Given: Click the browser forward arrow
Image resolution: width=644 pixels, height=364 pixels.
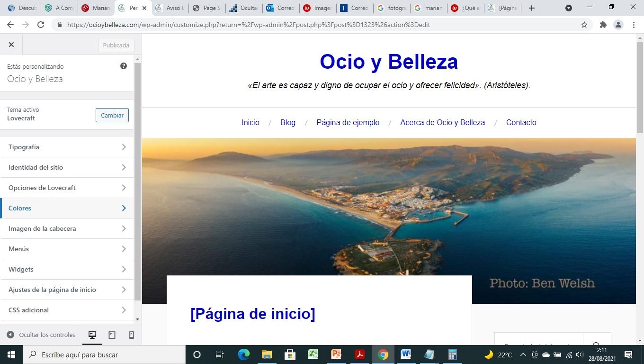Looking at the screenshot, I should [x=26, y=25].
